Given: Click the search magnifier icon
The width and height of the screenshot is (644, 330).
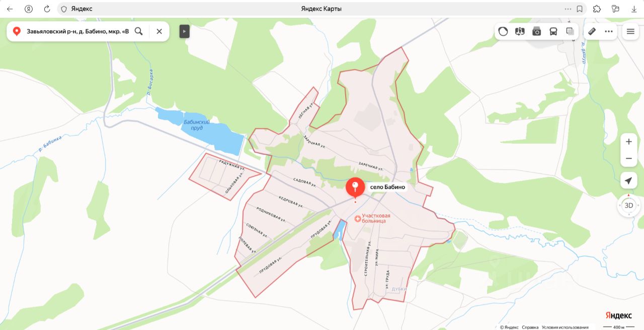Looking at the screenshot, I should pyautogui.click(x=139, y=31).
